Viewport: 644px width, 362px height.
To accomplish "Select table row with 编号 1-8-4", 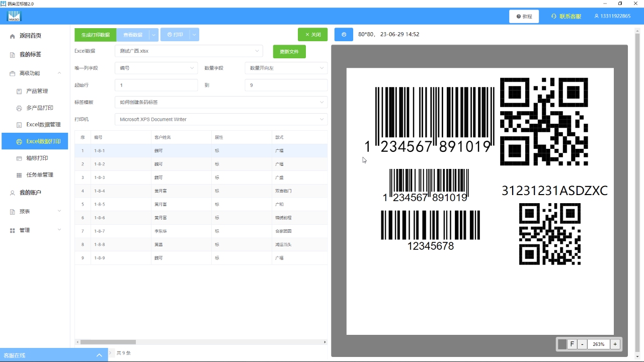I will [x=201, y=191].
